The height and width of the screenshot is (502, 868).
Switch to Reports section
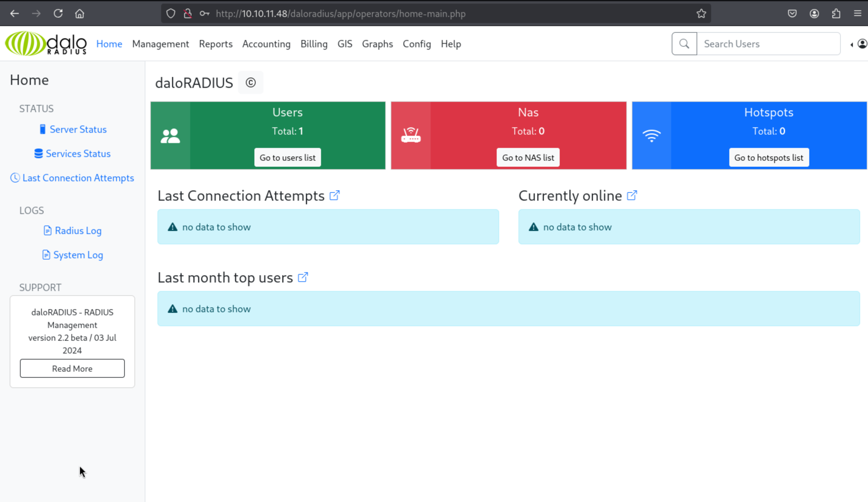(216, 44)
